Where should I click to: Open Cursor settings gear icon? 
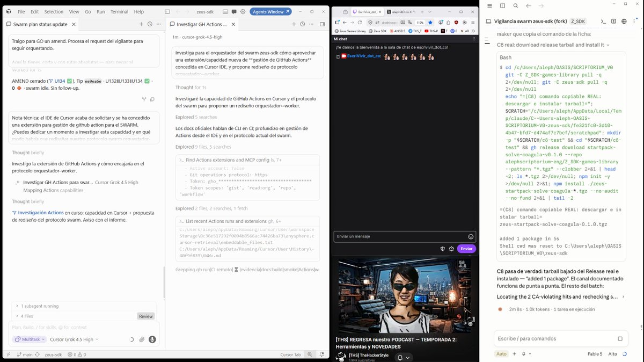[x=243, y=11]
